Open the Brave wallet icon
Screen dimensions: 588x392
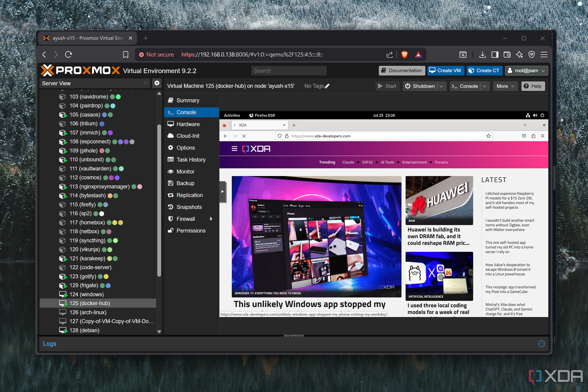507,54
